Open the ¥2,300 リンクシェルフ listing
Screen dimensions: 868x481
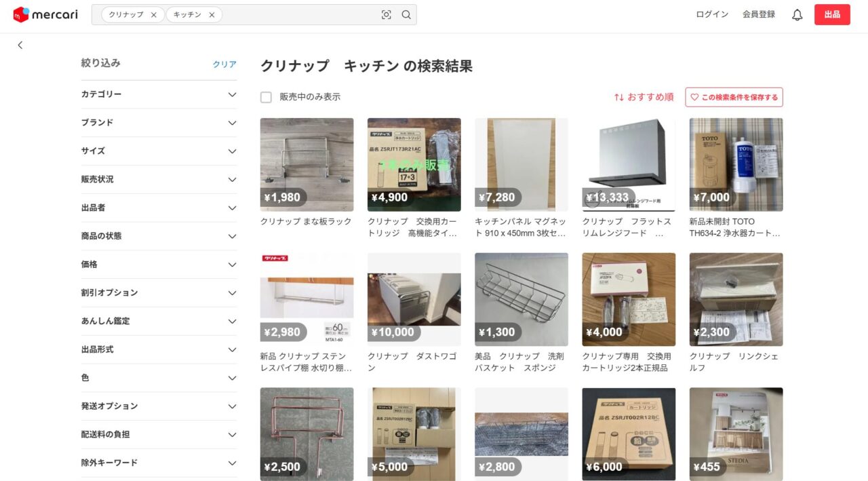pos(736,300)
